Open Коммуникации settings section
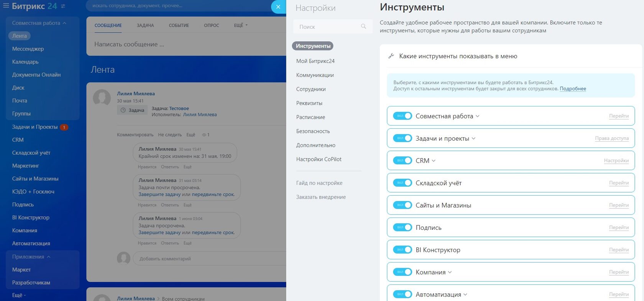Image resolution: width=644 pixels, height=301 pixels. click(x=315, y=75)
